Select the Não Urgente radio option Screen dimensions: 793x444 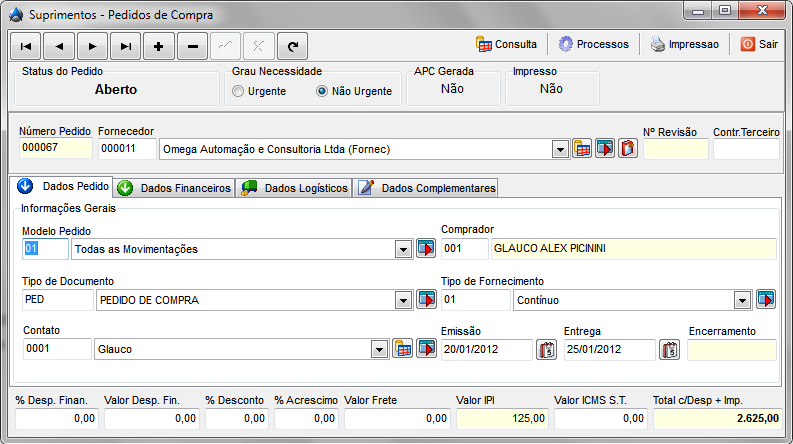point(322,91)
